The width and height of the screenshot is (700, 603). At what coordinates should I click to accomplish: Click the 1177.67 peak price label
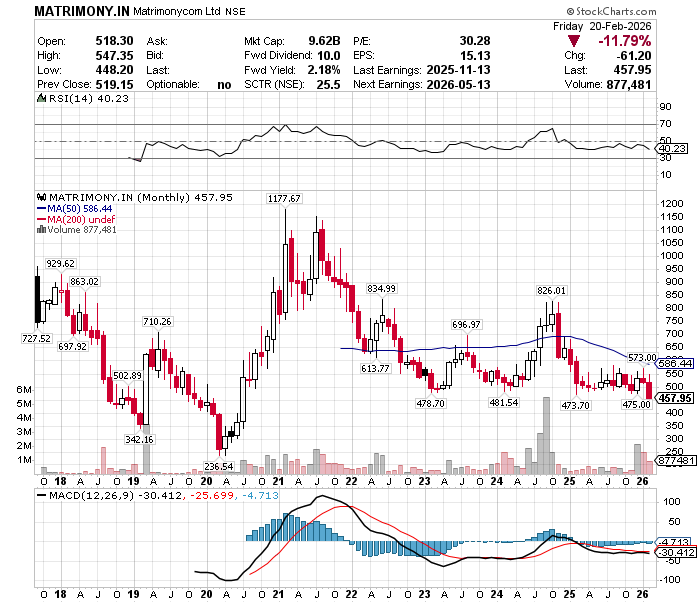click(284, 199)
